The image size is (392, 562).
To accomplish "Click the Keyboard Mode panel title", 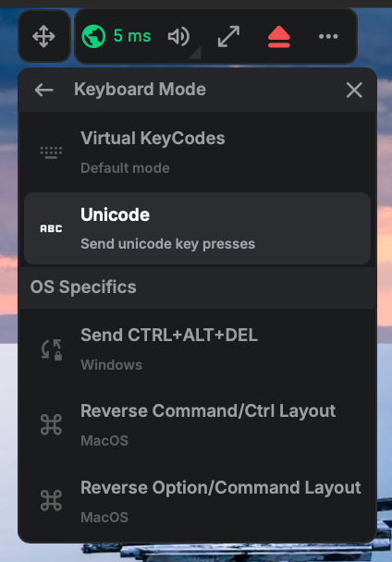I will click(140, 90).
